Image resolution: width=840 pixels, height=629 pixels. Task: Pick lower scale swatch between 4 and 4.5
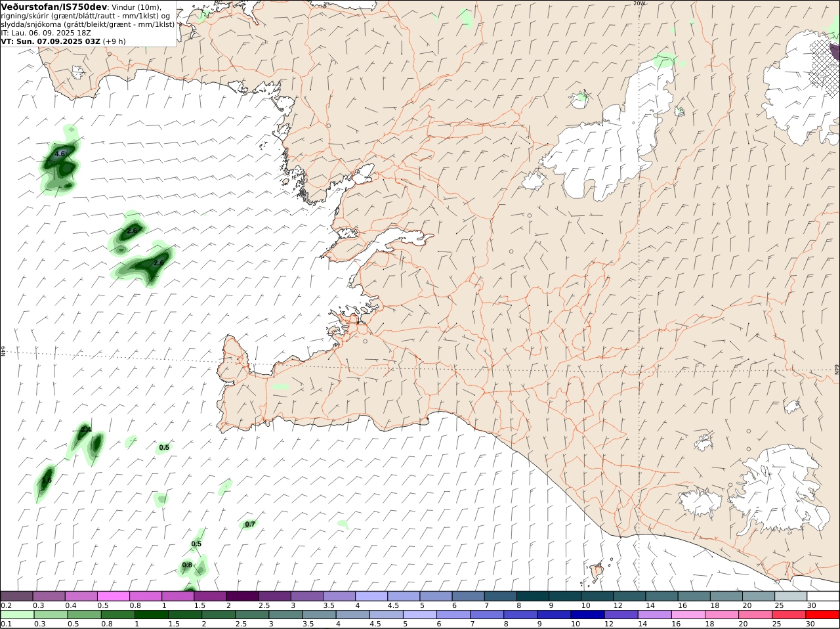352,615
